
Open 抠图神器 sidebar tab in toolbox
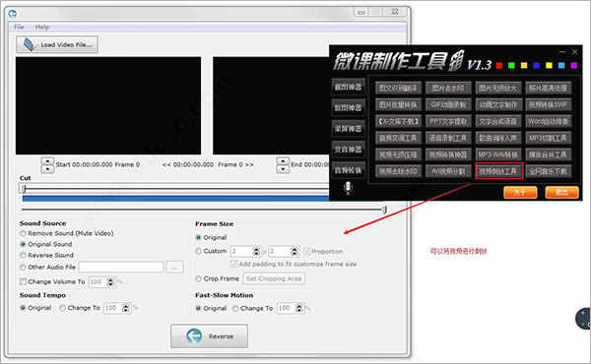click(x=349, y=107)
